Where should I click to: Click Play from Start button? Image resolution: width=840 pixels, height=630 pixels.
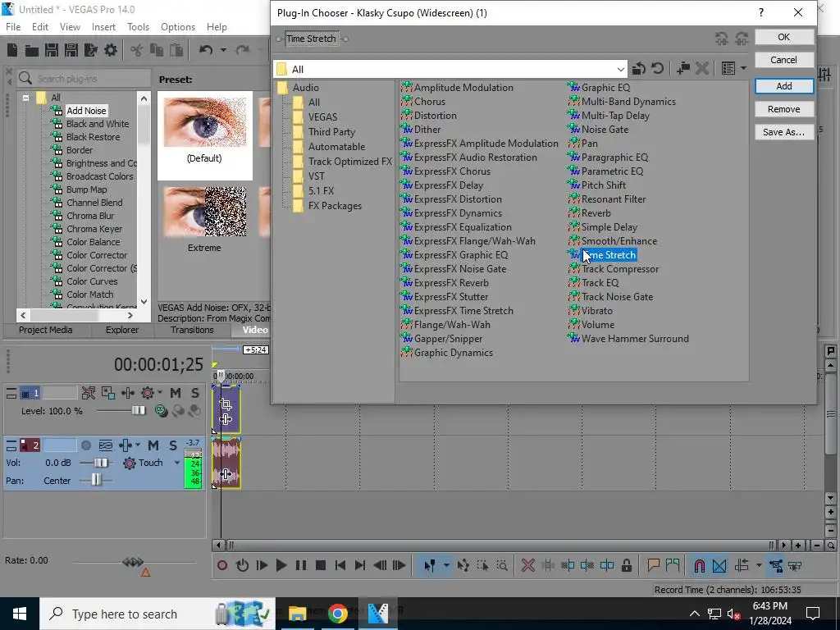(x=262, y=565)
